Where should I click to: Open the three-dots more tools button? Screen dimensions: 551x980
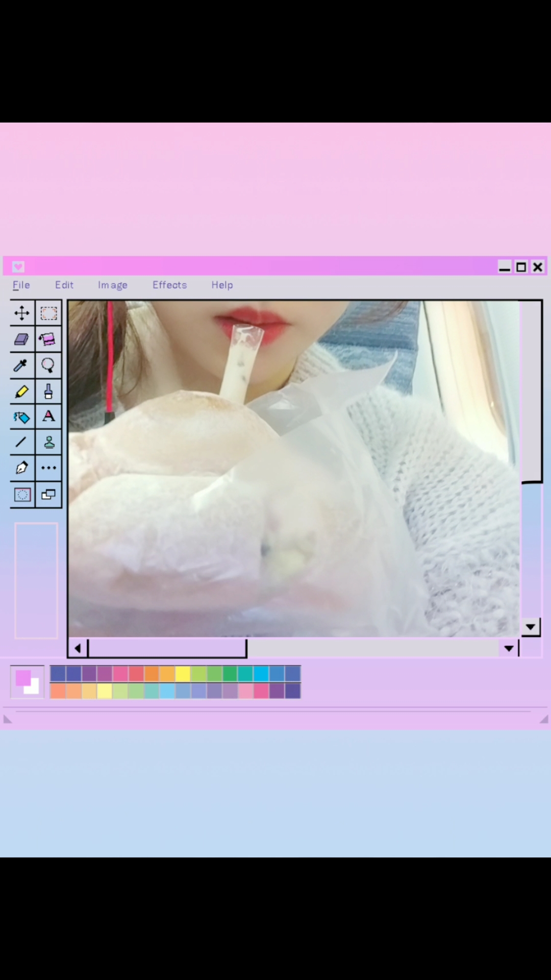[48, 468]
